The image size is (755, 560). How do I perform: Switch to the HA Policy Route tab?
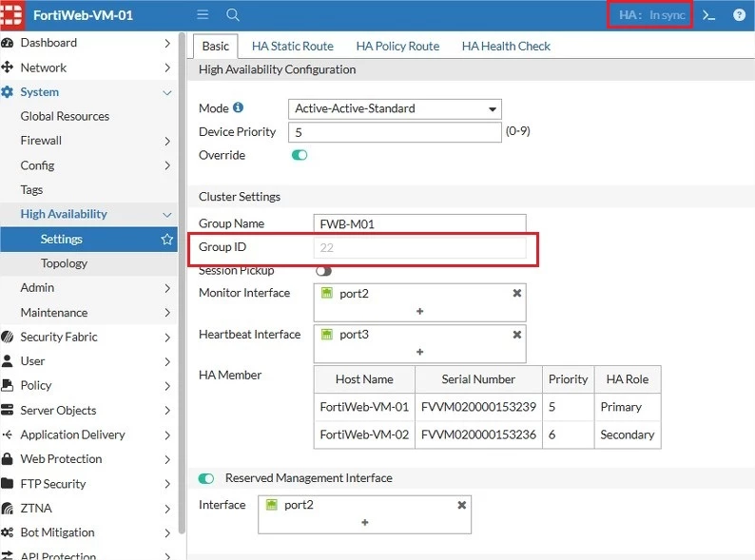tap(397, 47)
